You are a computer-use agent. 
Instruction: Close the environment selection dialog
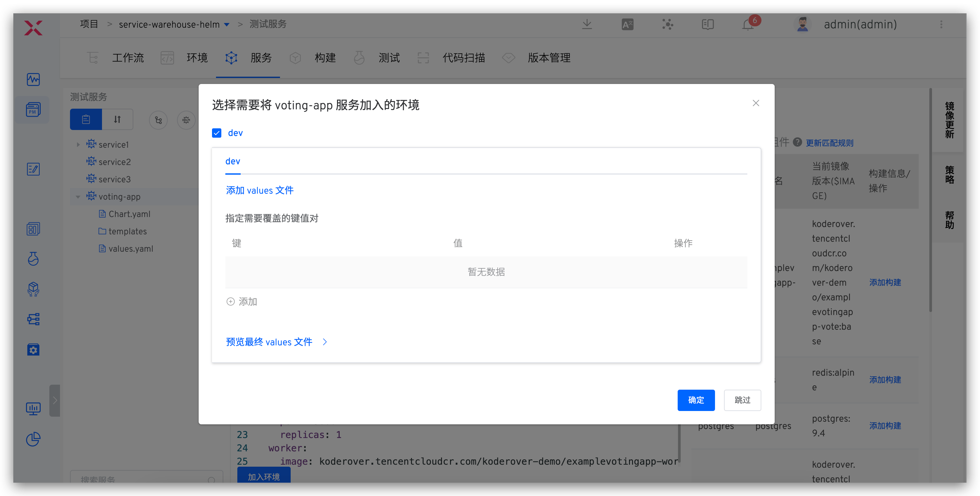[756, 103]
